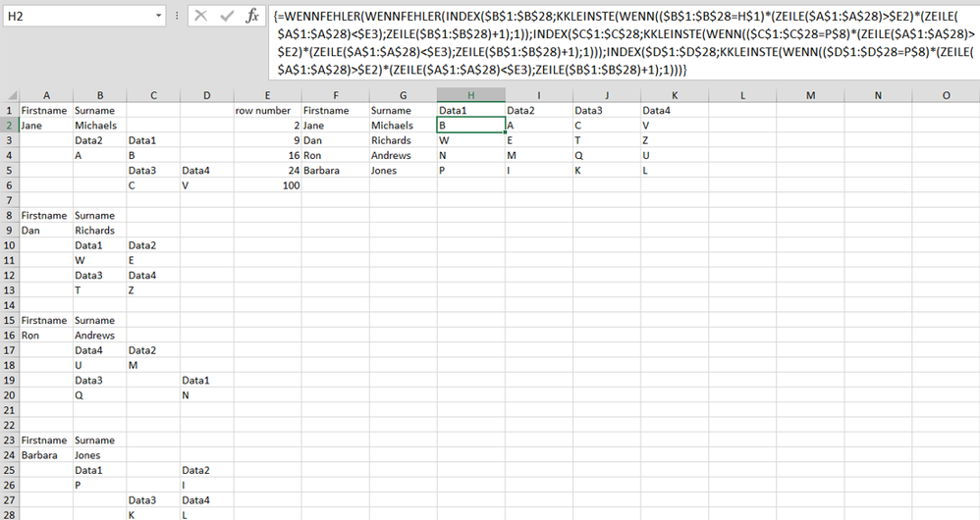Click cell G4 containing Andrews
The width and height of the screenshot is (980, 520).
click(x=404, y=155)
